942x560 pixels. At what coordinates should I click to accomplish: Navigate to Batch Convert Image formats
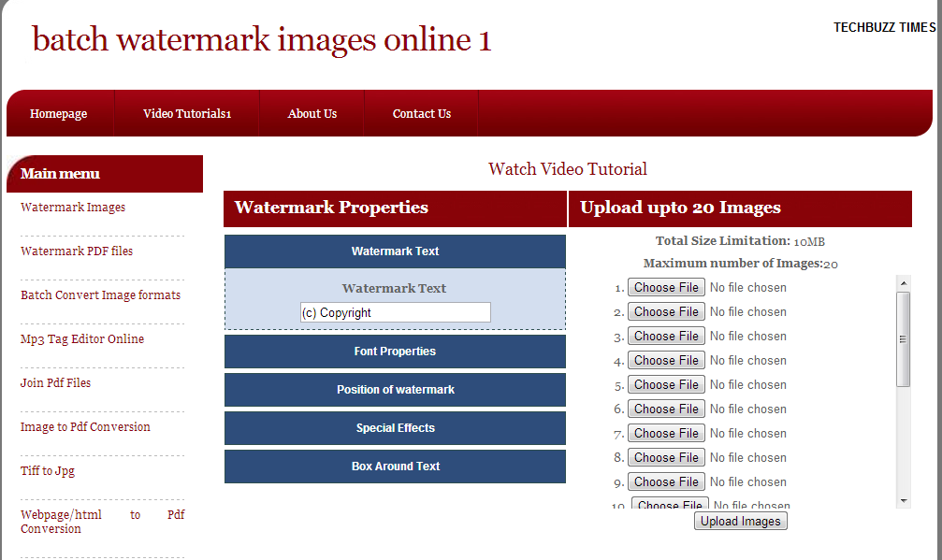(100, 294)
